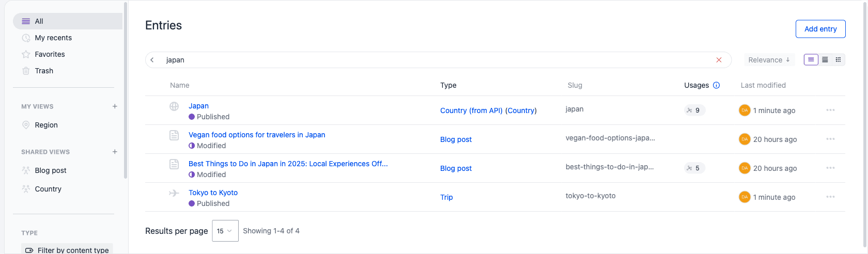The height and width of the screenshot is (254, 868).
Task: Open Vegan food options for travelers entry
Action: [257, 135]
